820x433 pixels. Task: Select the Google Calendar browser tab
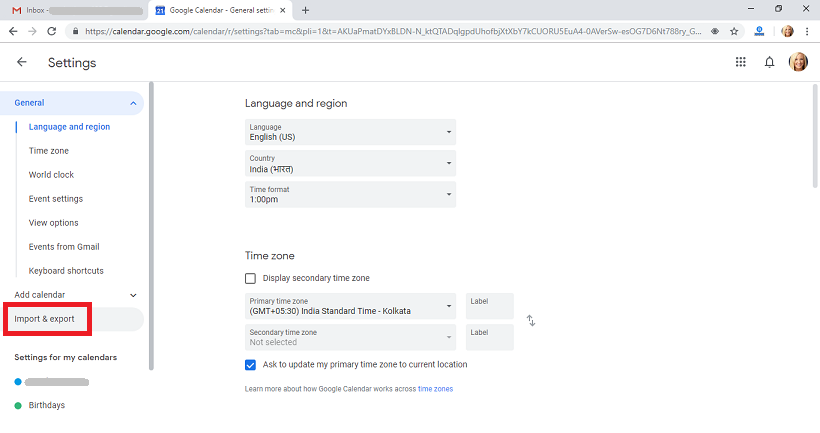pos(220,10)
